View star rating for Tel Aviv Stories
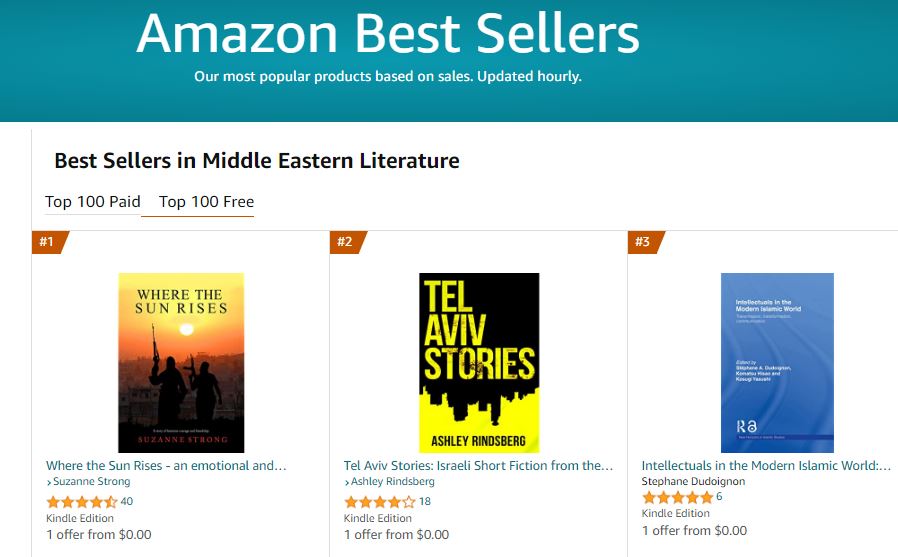 tap(379, 502)
